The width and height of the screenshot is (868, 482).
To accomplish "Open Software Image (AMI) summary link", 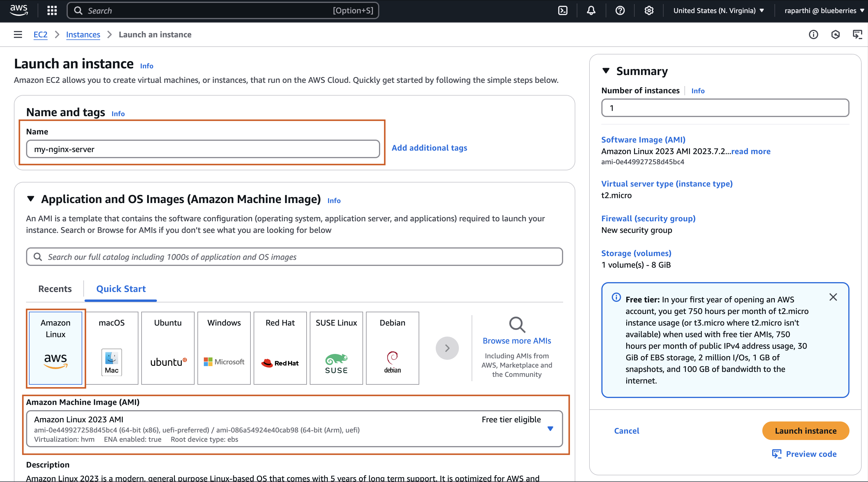I will [x=643, y=140].
